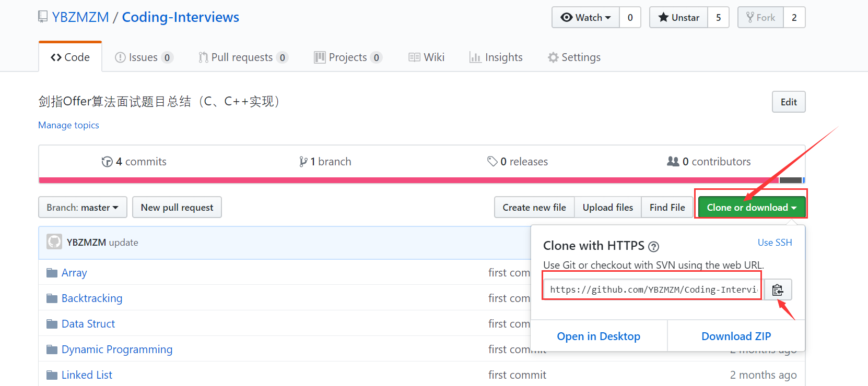Click the pink language breakdown bar
868x386 pixels.
tap(409, 180)
